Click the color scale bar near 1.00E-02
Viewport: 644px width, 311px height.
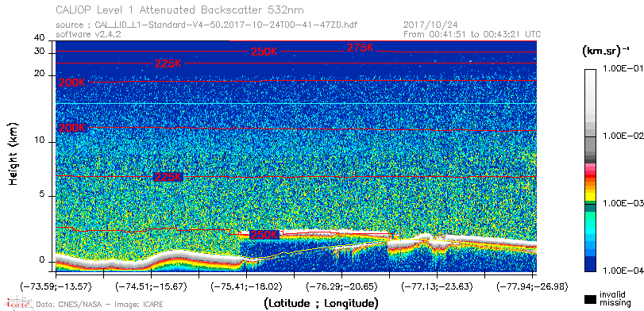coord(590,136)
